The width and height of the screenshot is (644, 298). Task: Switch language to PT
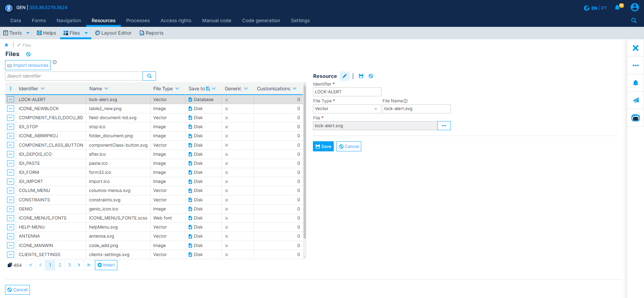[604, 8]
